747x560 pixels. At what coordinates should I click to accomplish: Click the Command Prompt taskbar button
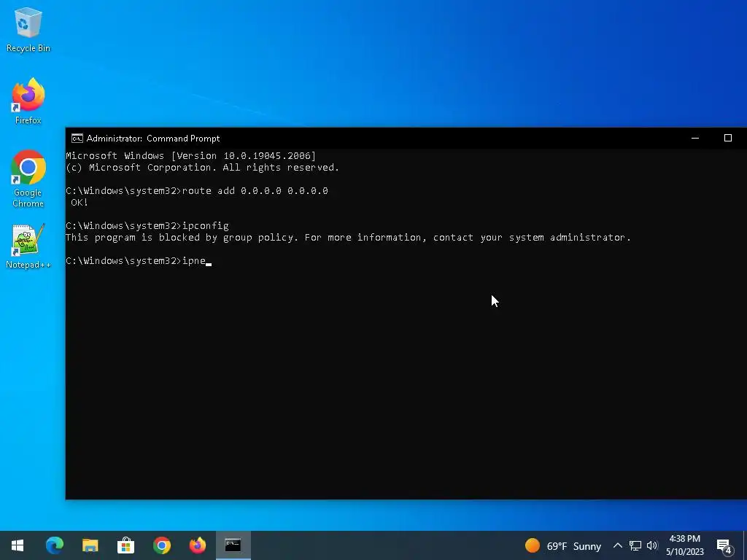coord(233,545)
